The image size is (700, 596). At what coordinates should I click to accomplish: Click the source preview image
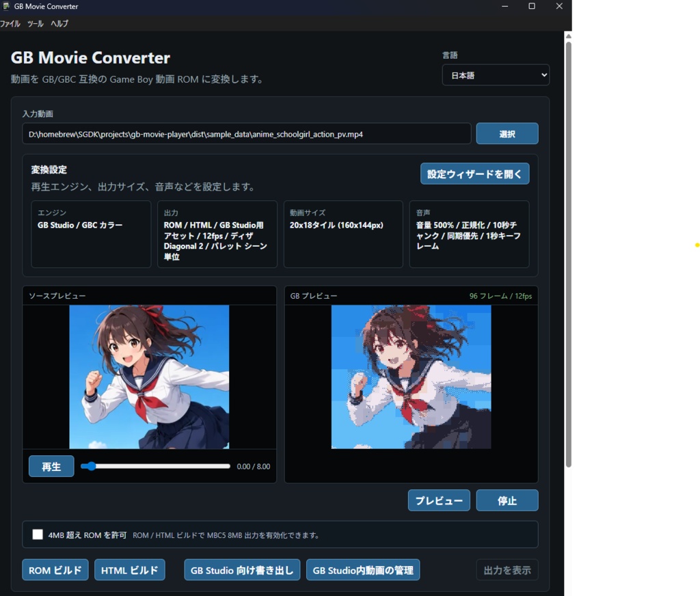pyautogui.click(x=149, y=377)
